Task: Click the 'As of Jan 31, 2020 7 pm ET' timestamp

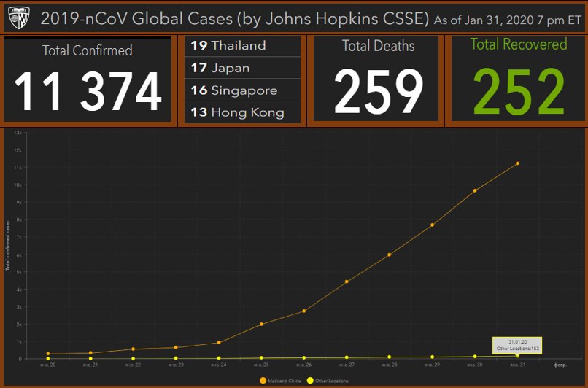Action: pos(507,20)
